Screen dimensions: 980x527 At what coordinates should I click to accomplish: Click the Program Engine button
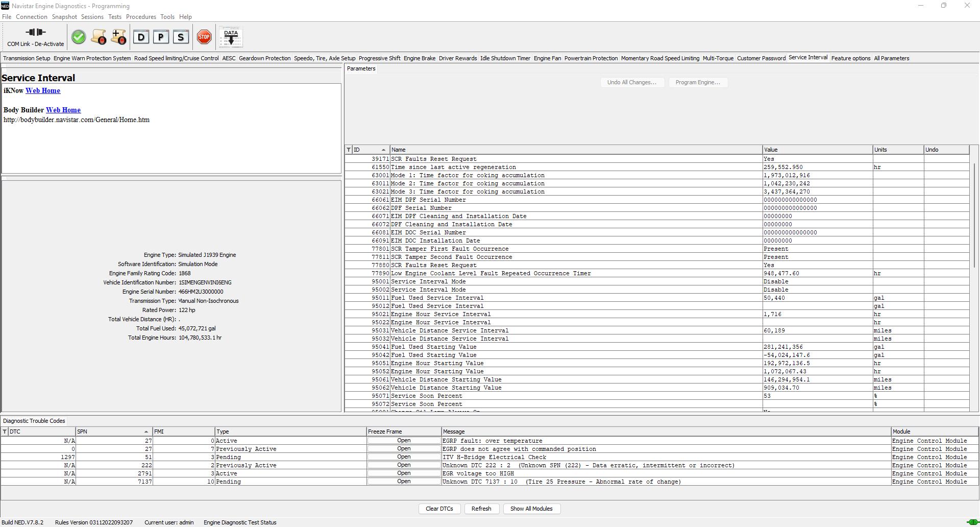click(x=698, y=82)
